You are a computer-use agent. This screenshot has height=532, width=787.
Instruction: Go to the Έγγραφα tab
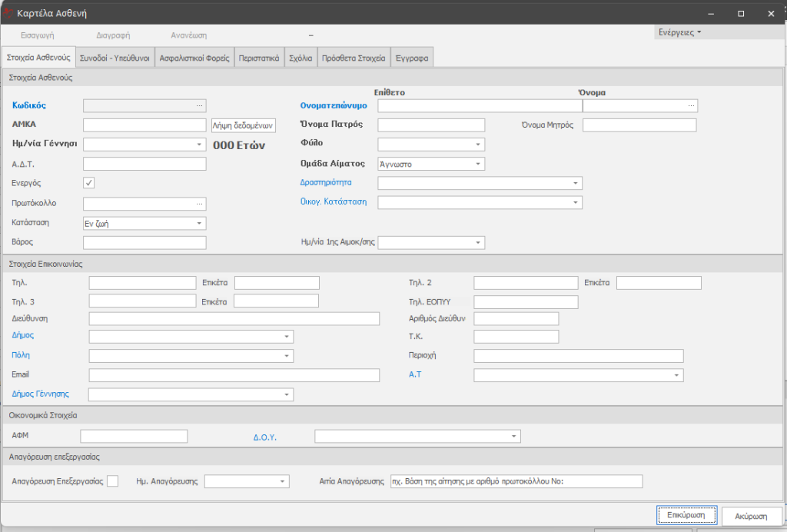click(x=412, y=58)
